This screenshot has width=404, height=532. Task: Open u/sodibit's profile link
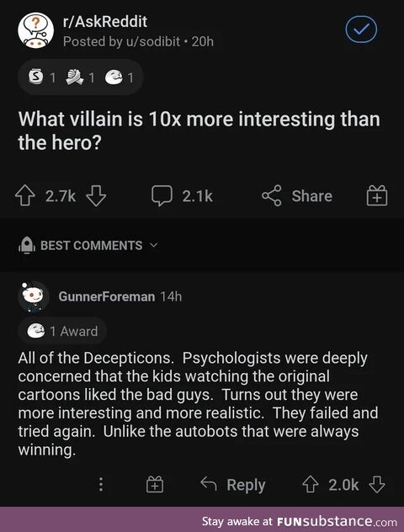(x=153, y=41)
